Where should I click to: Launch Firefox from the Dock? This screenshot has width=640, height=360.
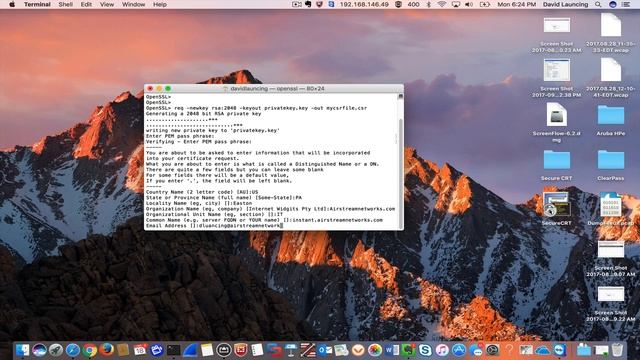click(107, 350)
